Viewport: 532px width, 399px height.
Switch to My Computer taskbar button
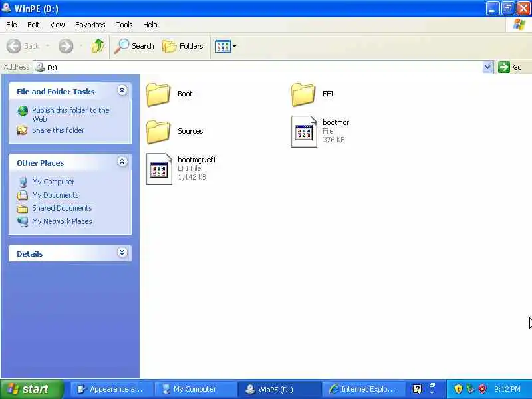click(196, 389)
